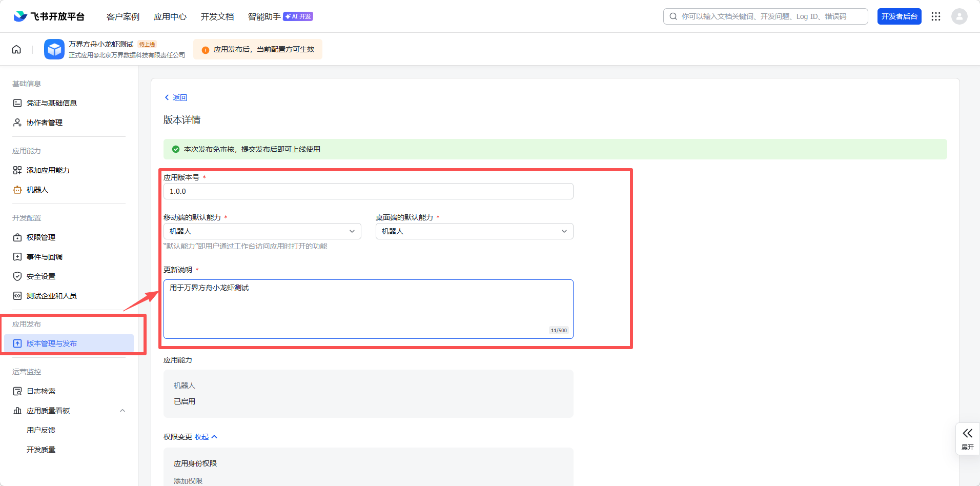Open the app grid launcher icon
The width and height of the screenshot is (980, 486).
pyautogui.click(x=936, y=16)
